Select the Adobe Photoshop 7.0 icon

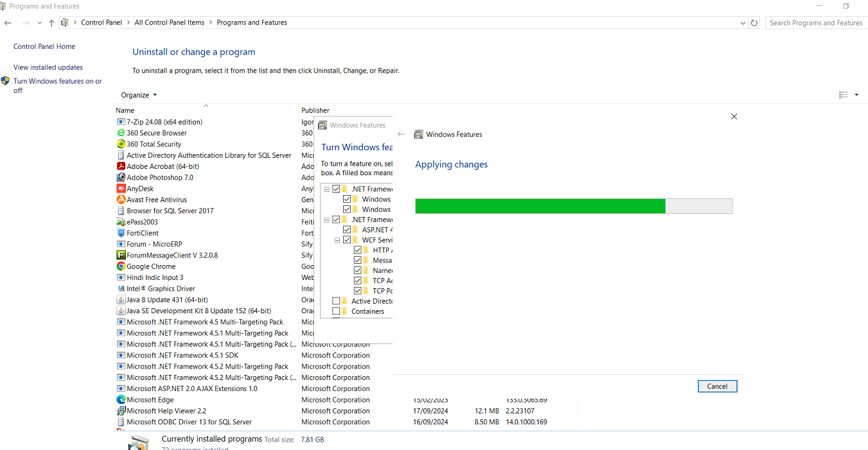point(121,177)
